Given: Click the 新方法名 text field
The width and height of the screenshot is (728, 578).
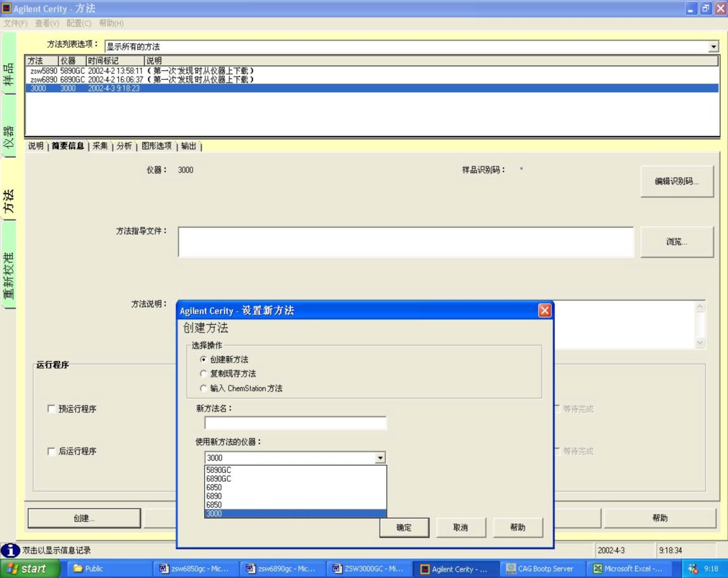Looking at the screenshot, I should pyautogui.click(x=295, y=422).
